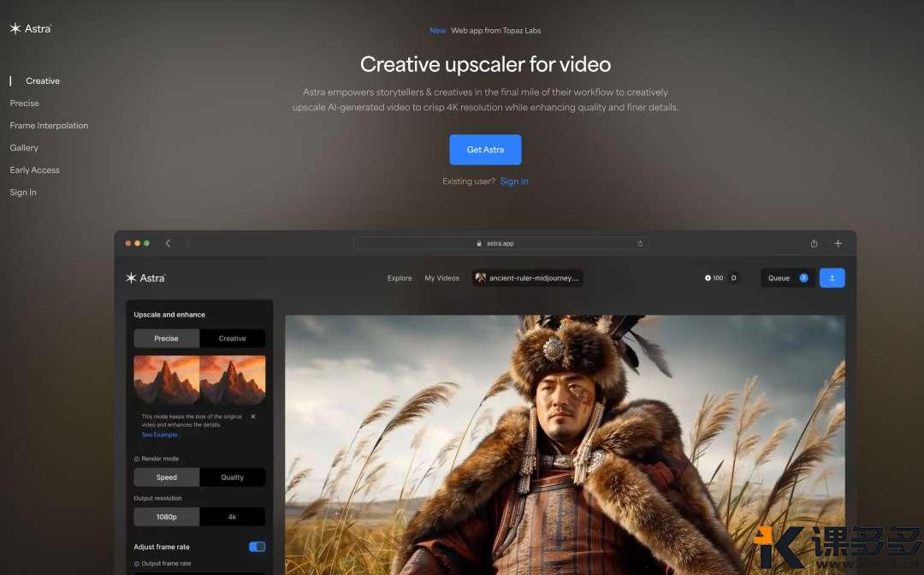The width and height of the screenshot is (924, 575).
Task: Switch to My Videos in the app
Action: pyautogui.click(x=442, y=278)
